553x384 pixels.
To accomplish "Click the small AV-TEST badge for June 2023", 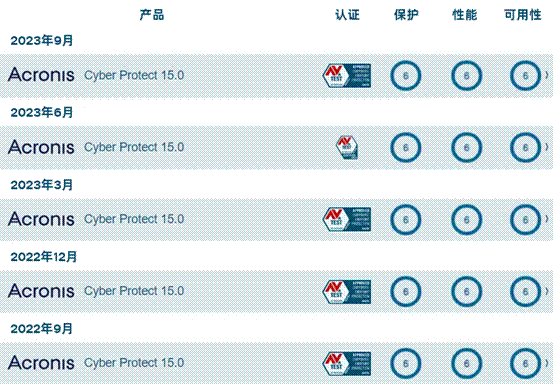I will point(347,147).
